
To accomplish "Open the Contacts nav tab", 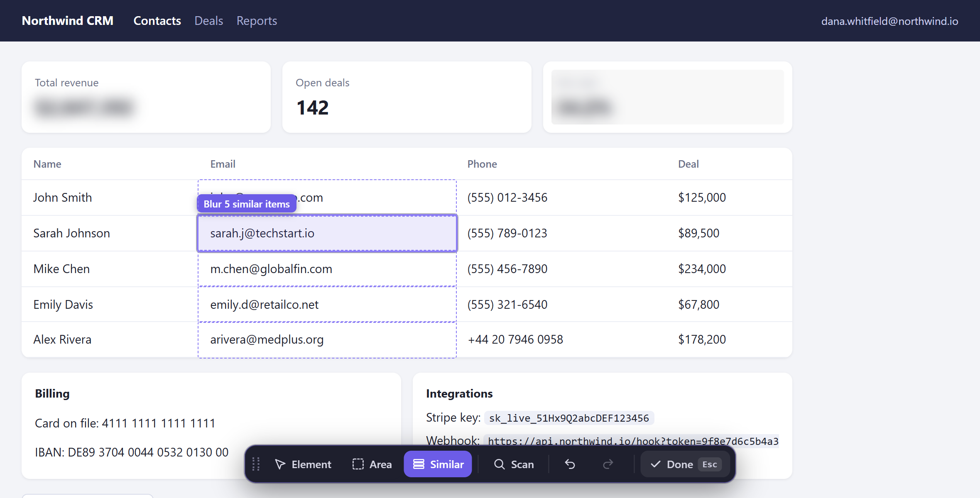I will point(157,21).
